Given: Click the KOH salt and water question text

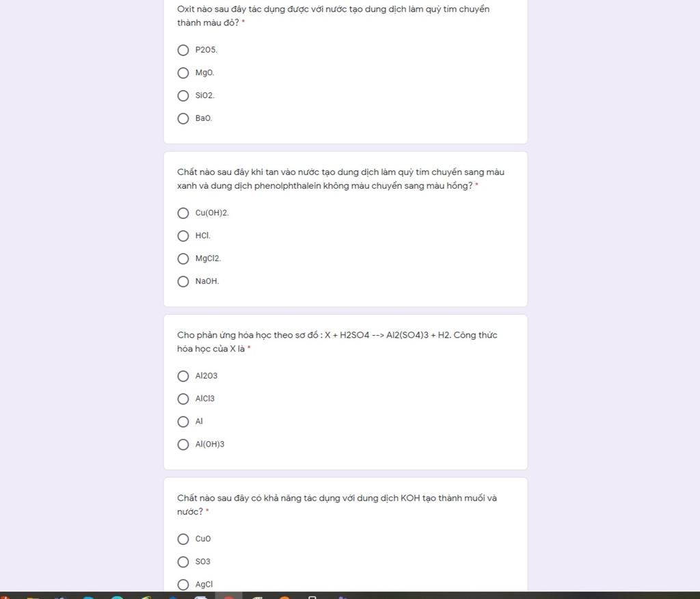Looking at the screenshot, I should point(336,505).
